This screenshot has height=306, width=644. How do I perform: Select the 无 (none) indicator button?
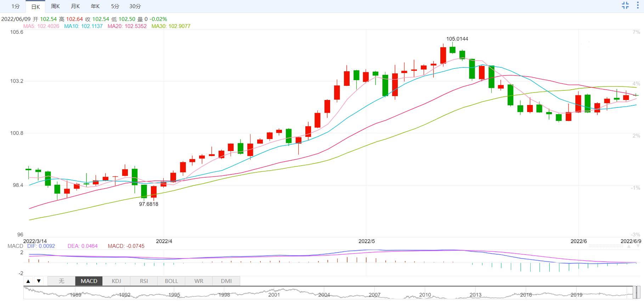61,281
